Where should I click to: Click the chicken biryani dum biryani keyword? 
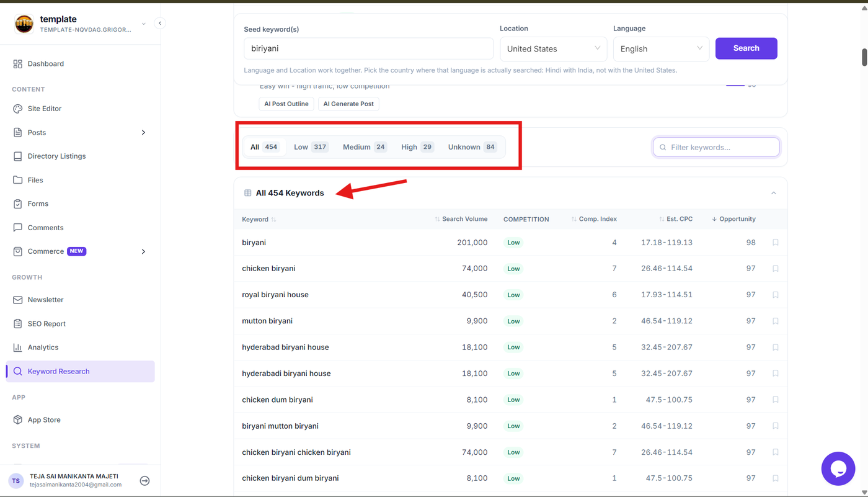[x=290, y=478]
